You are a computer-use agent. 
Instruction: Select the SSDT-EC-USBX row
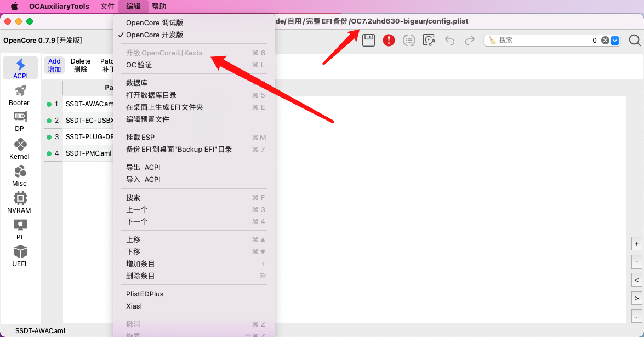[88, 120]
